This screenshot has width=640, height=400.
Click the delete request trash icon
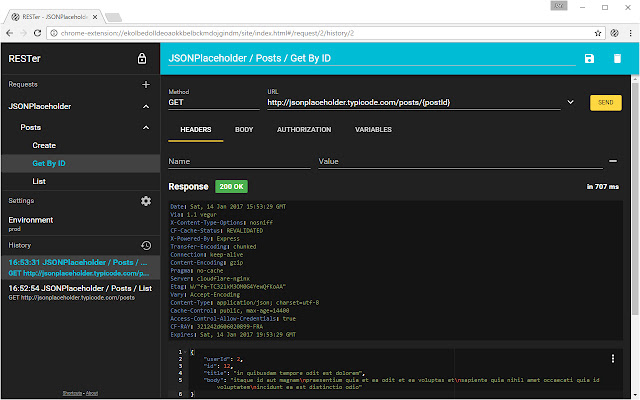[x=617, y=59]
